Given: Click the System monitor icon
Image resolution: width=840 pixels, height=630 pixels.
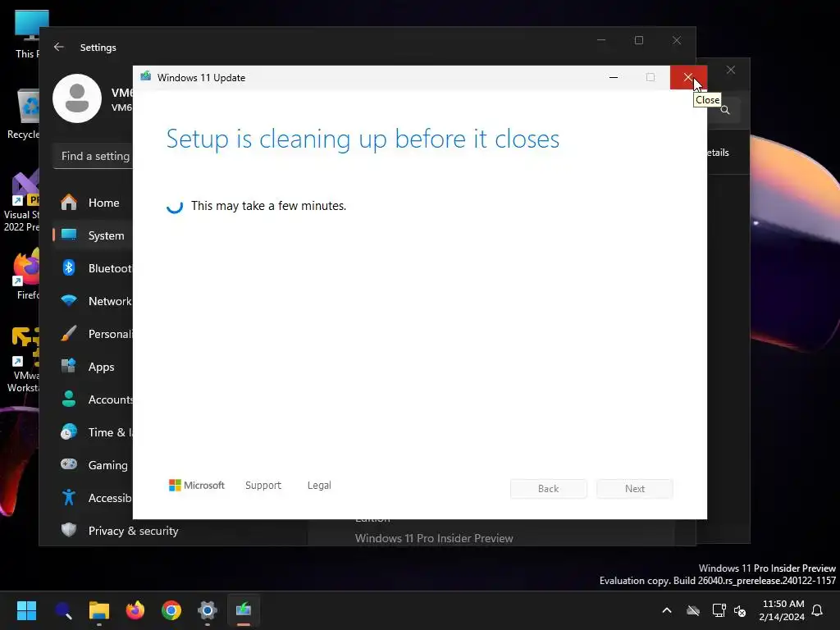Looking at the screenshot, I should tap(69, 235).
